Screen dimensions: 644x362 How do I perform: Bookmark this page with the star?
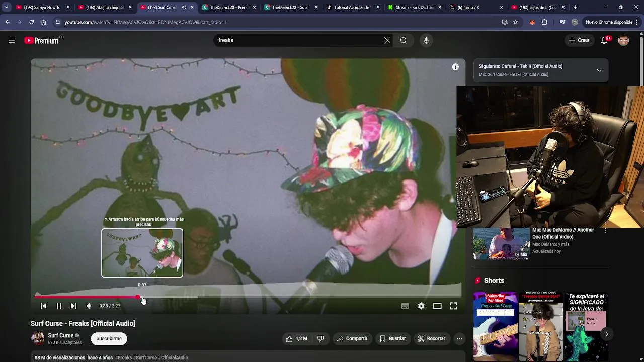point(515,22)
